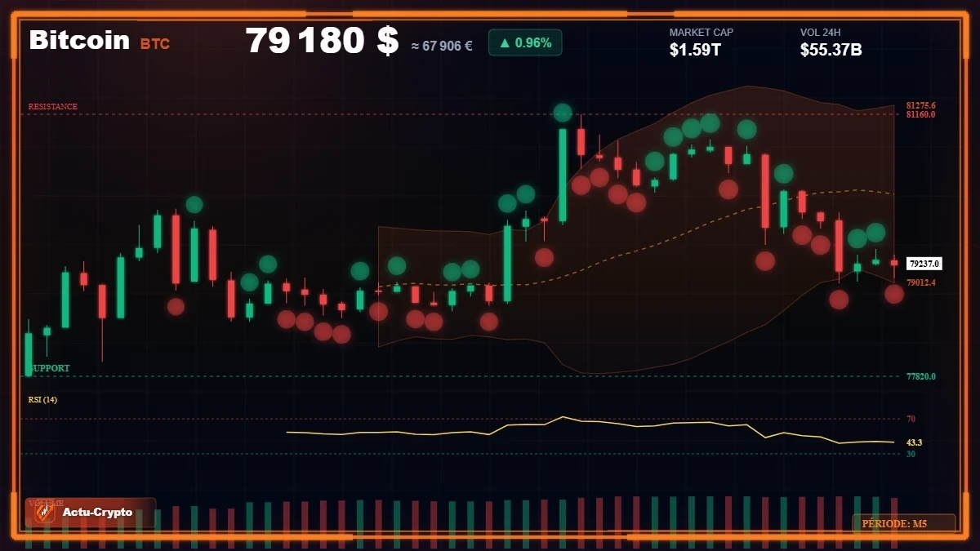Click the Actu-Crypto logo icon
Screen dimensions: 980x551
coord(45,512)
